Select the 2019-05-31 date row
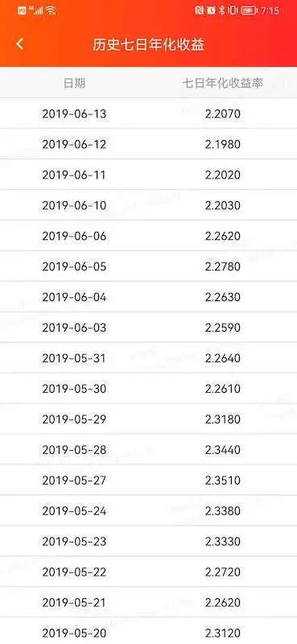The height and width of the screenshot is (644, 297). pos(148,358)
